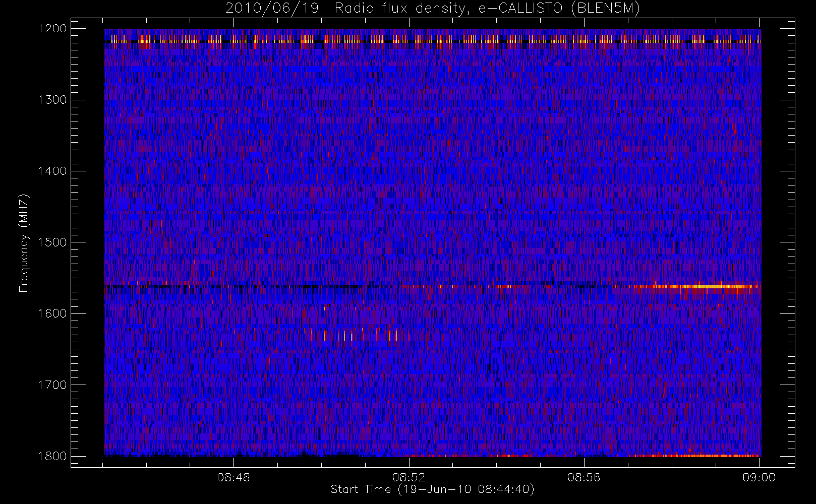Click the 1200 frequency tick label
The width and height of the screenshot is (816, 504).
pyautogui.click(x=52, y=29)
